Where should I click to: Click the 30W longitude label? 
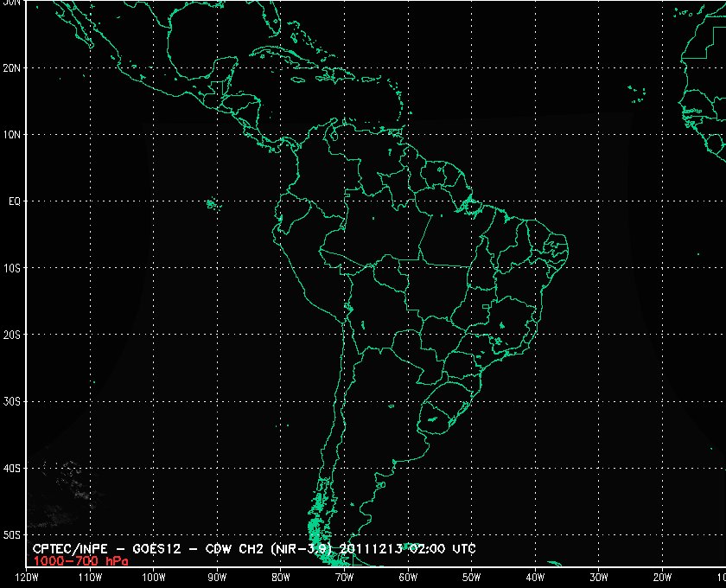point(599,578)
